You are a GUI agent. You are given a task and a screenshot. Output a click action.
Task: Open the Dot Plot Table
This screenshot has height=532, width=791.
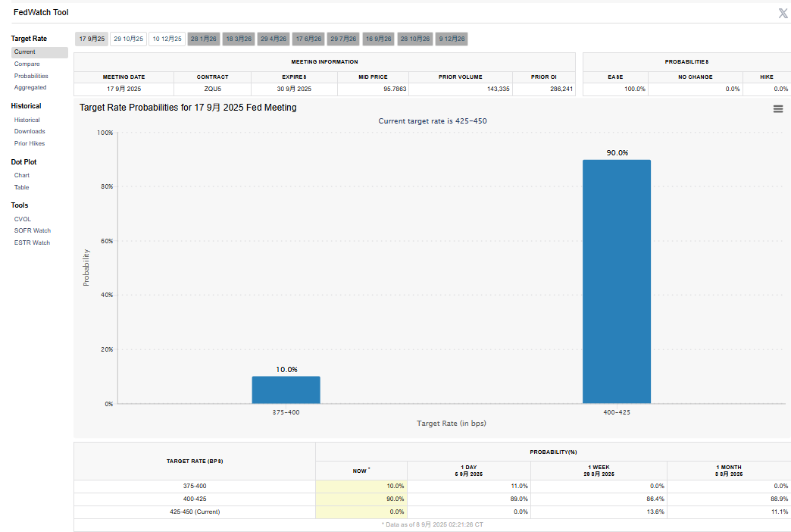21,187
